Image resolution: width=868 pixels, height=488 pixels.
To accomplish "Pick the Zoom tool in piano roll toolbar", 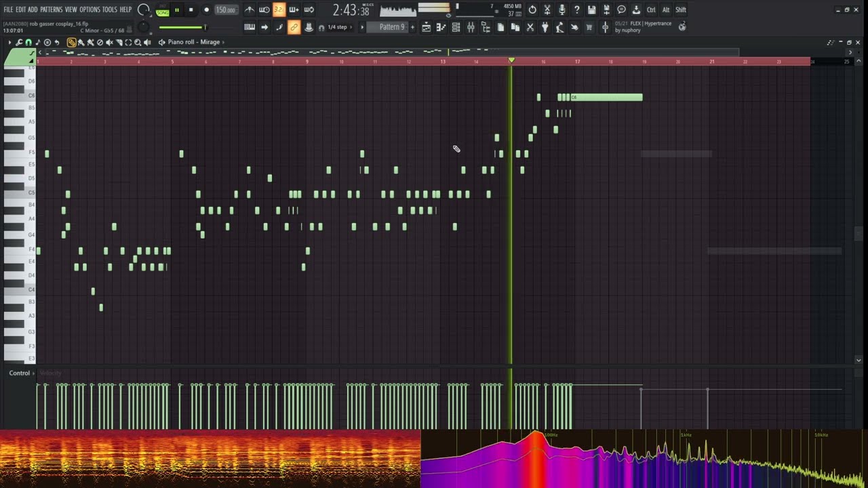I will [x=138, y=42].
